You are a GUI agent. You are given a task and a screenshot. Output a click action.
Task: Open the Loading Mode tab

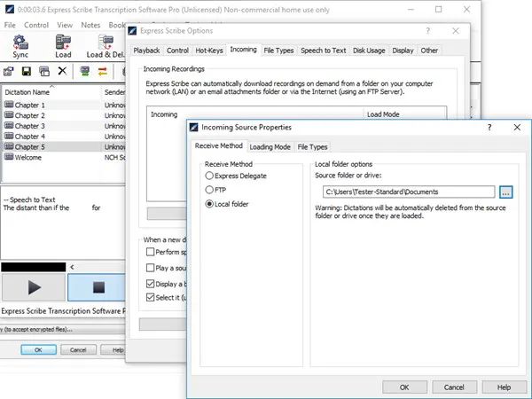tap(270, 147)
